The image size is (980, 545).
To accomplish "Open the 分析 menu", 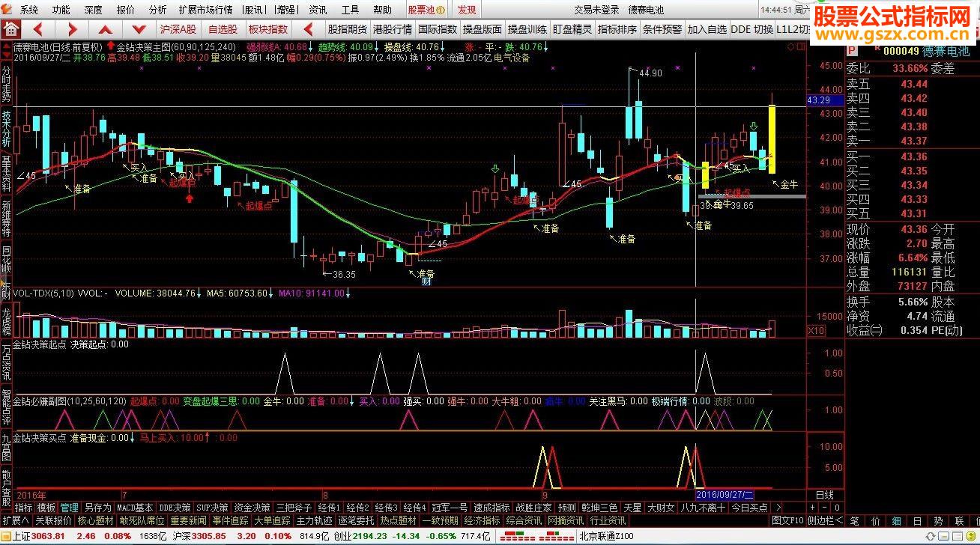I will tap(158, 10).
